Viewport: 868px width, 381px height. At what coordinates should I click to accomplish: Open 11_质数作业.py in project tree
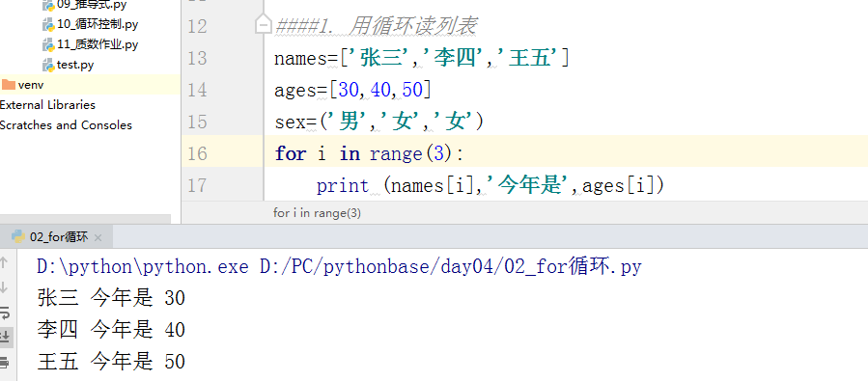98,44
